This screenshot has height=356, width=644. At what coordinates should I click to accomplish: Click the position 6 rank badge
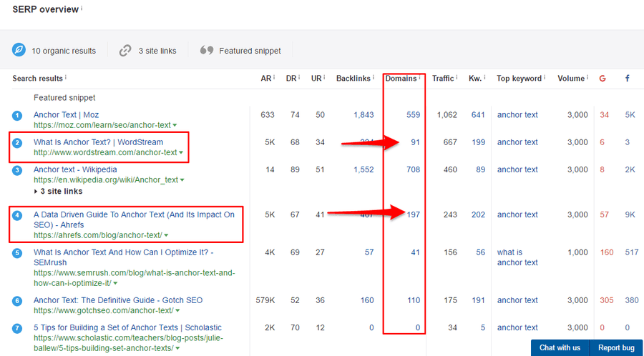(17, 301)
